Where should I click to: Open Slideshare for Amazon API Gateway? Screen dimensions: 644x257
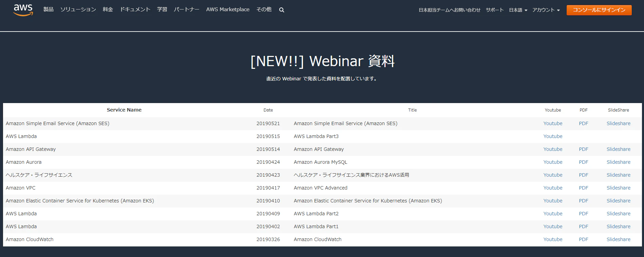coord(619,149)
